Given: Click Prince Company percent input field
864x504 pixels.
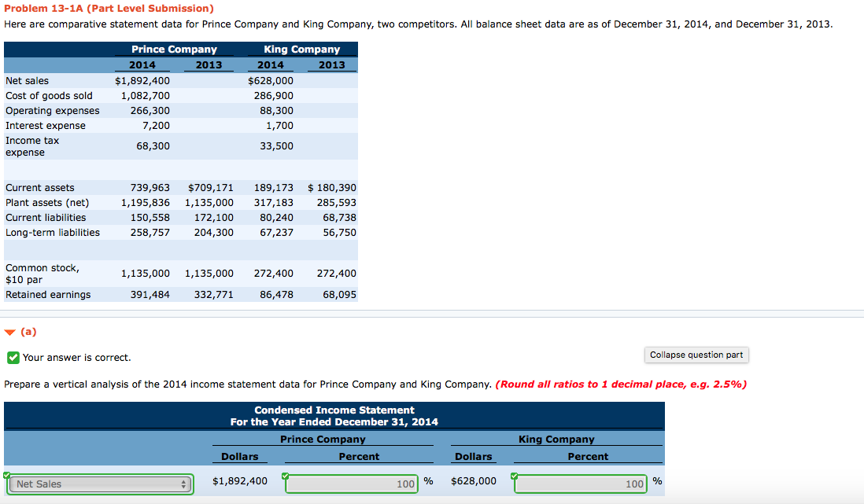Looking at the screenshot, I should [352, 484].
